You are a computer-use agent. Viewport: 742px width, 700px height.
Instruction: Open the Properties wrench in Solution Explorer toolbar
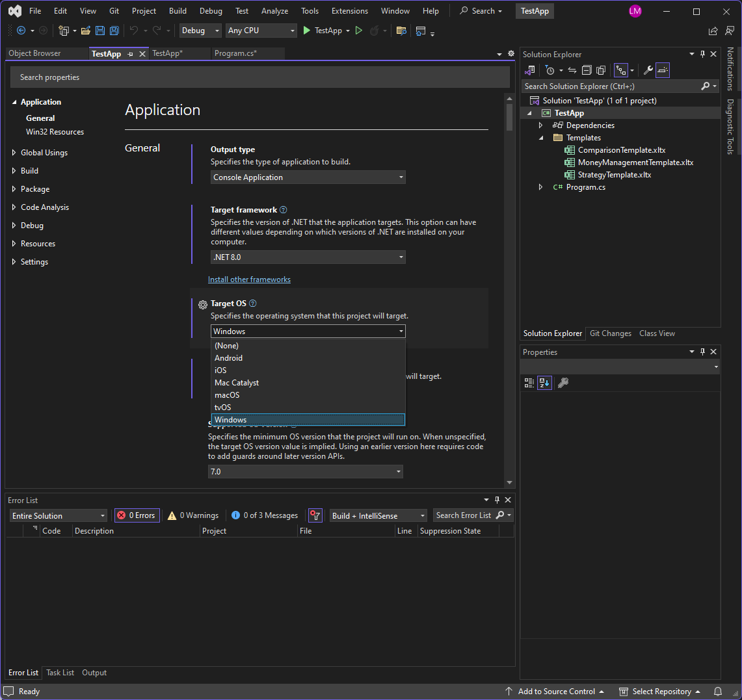click(x=648, y=70)
